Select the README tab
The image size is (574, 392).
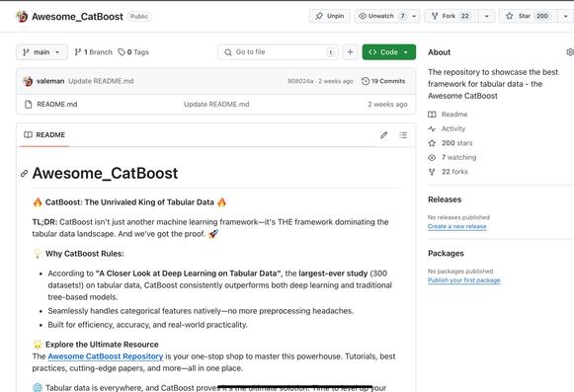(x=44, y=134)
